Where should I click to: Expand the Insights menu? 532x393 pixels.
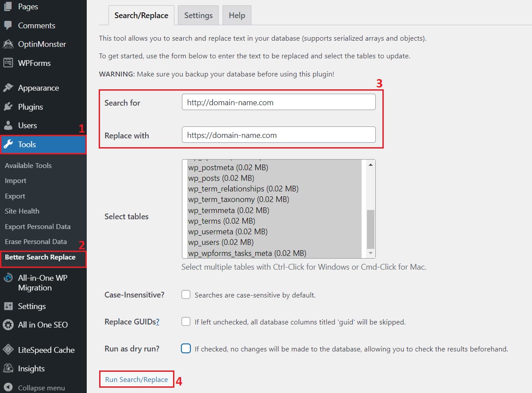pyautogui.click(x=31, y=368)
